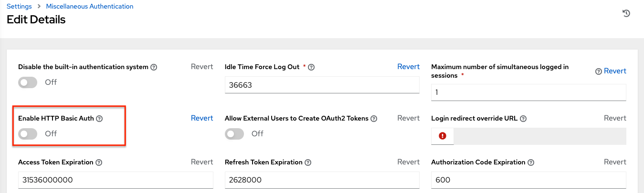
Task: Enable the HTTP Basic Auth switch
Action: [x=28, y=134]
